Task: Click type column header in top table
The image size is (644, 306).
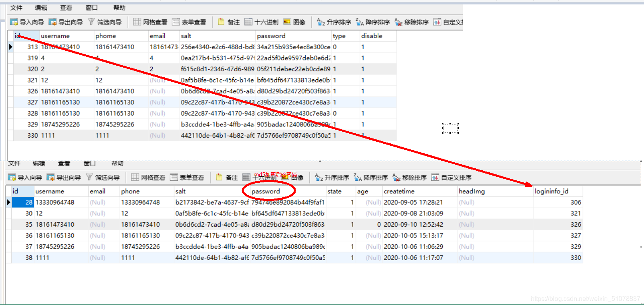Action: [345, 36]
